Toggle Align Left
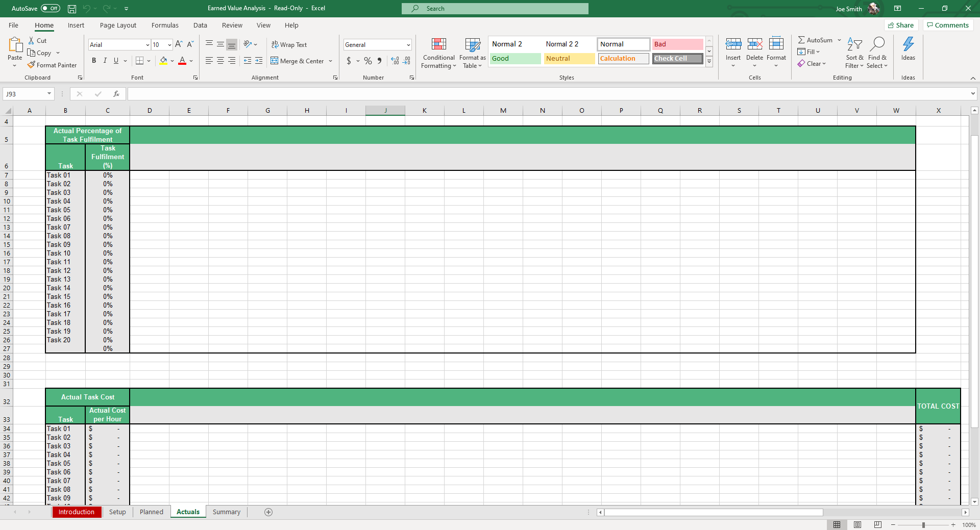The image size is (980, 530). pos(209,61)
